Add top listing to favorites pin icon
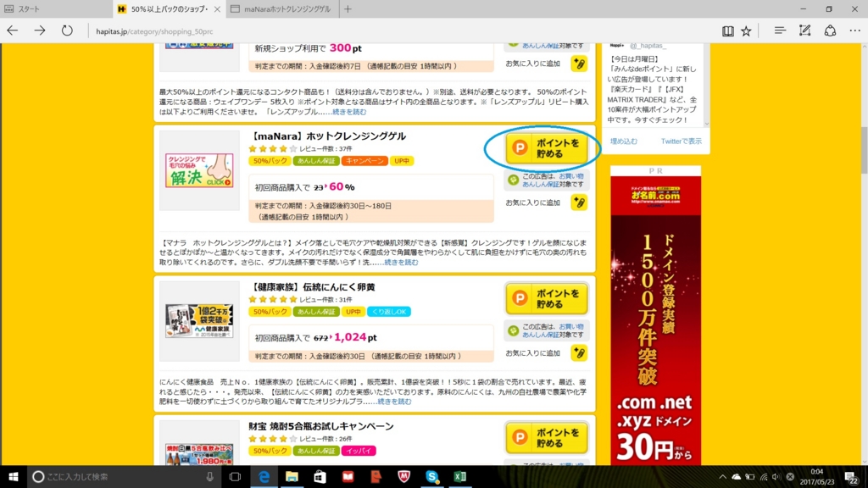This screenshot has width=868, height=488. click(x=579, y=64)
